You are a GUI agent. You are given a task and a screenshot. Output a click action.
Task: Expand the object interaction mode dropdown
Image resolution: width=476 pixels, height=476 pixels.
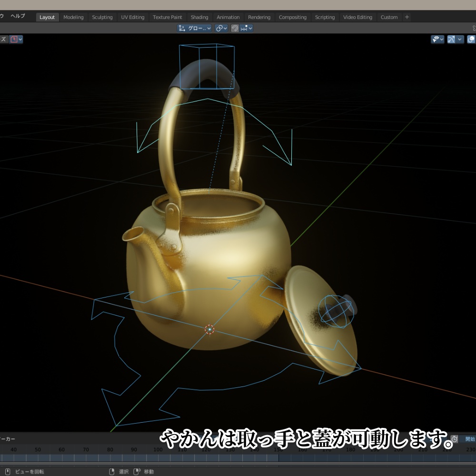point(20,39)
